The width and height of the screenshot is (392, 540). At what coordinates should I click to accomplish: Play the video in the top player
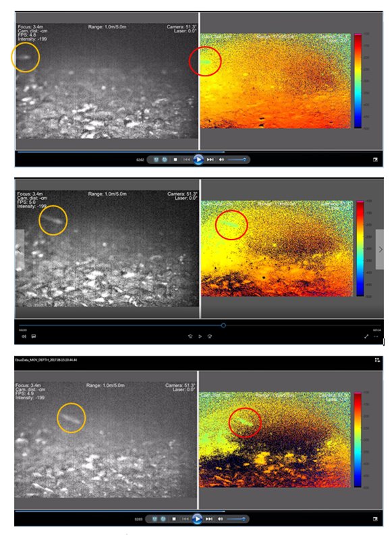198,160
